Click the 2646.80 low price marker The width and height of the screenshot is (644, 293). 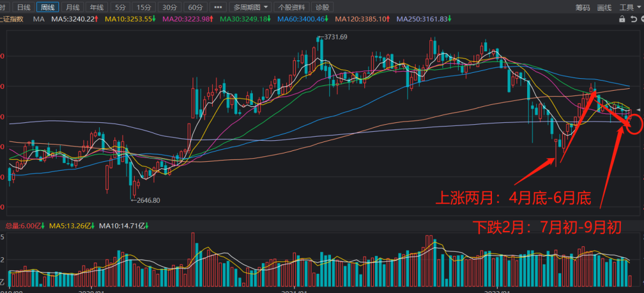tap(145, 201)
